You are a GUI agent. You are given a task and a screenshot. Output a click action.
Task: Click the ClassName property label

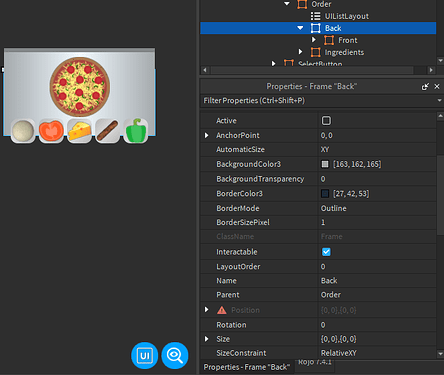click(235, 237)
